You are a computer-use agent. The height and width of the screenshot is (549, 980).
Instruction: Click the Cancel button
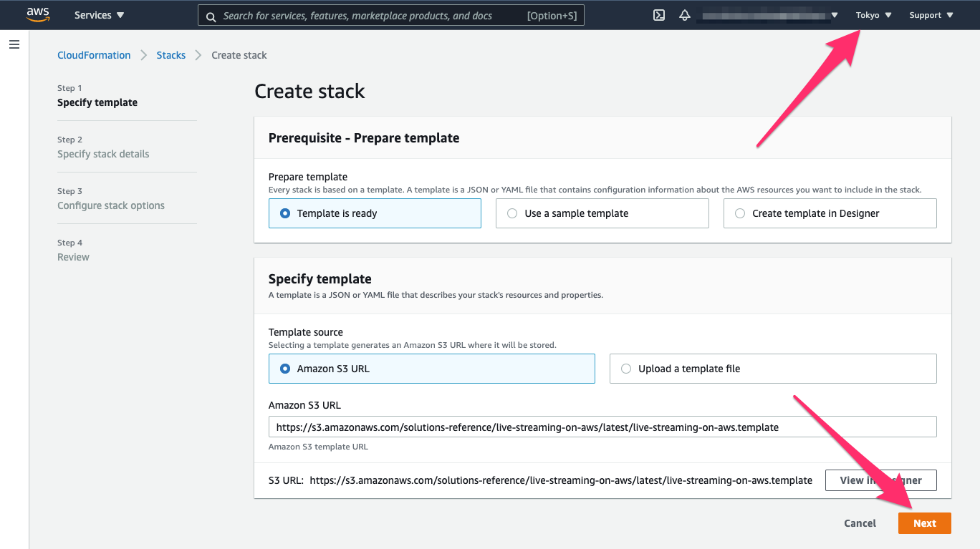coord(860,523)
